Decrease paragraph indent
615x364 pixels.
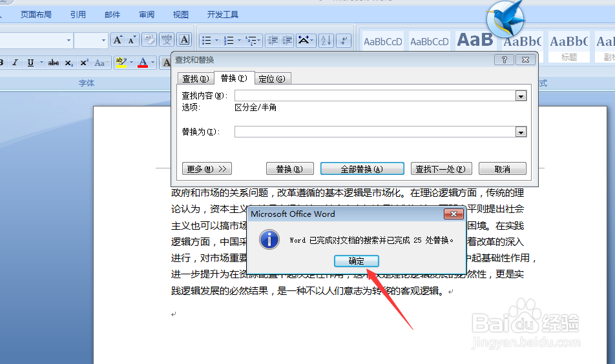272,41
